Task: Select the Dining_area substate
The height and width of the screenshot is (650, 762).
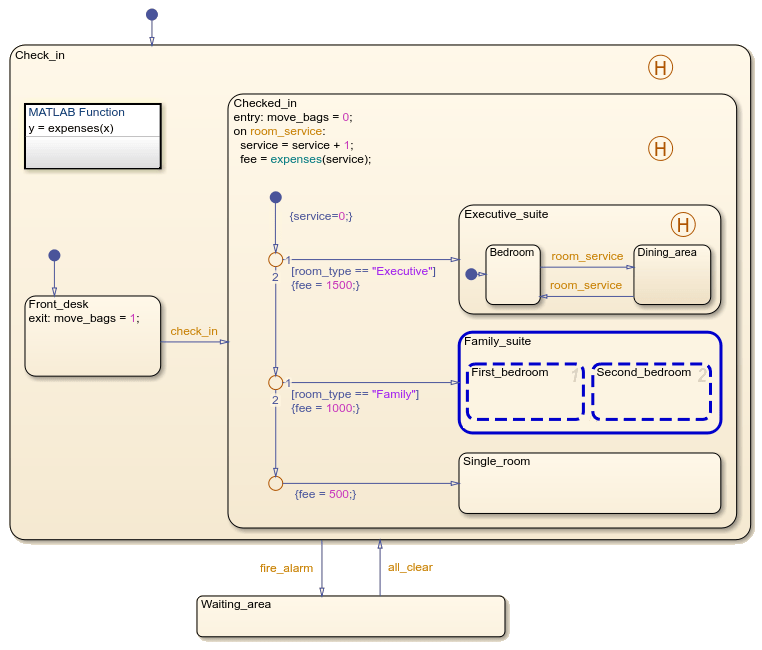Action: tap(672, 280)
